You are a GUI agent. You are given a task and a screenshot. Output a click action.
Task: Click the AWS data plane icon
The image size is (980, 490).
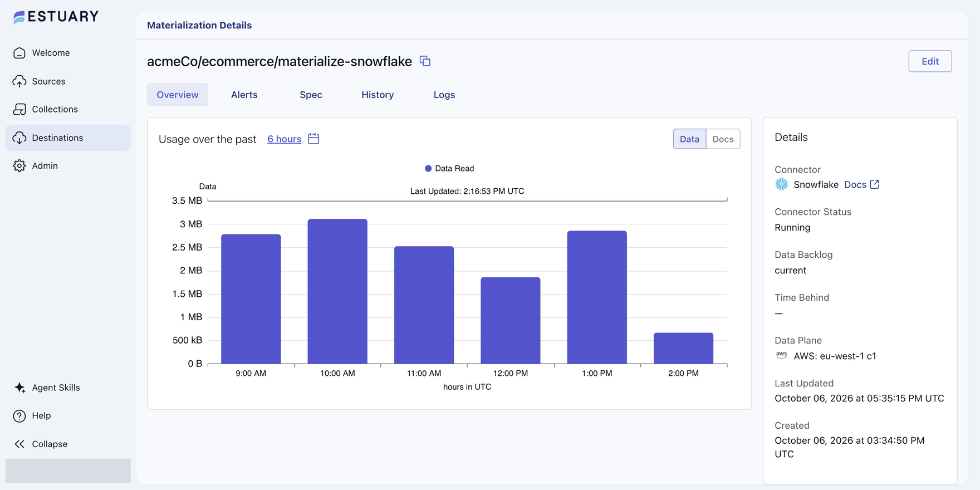pyautogui.click(x=782, y=355)
